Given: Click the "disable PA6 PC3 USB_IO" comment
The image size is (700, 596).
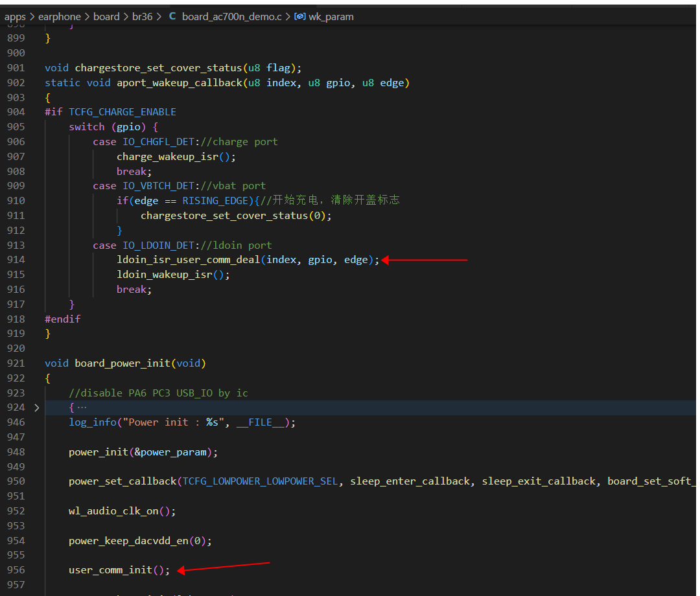Looking at the screenshot, I should (159, 393).
